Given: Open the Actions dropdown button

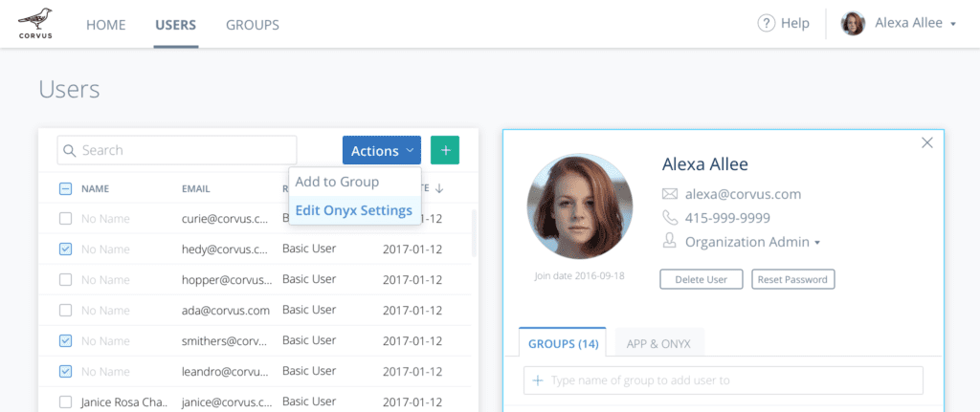Looking at the screenshot, I should (x=382, y=150).
